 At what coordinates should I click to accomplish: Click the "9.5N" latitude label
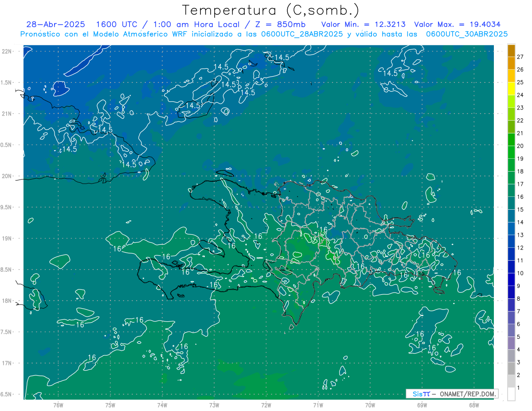(6, 207)
